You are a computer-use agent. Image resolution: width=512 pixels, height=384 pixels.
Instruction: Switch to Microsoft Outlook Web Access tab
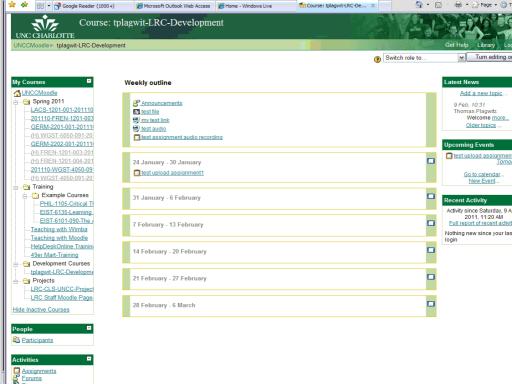[x=174, y=6]
